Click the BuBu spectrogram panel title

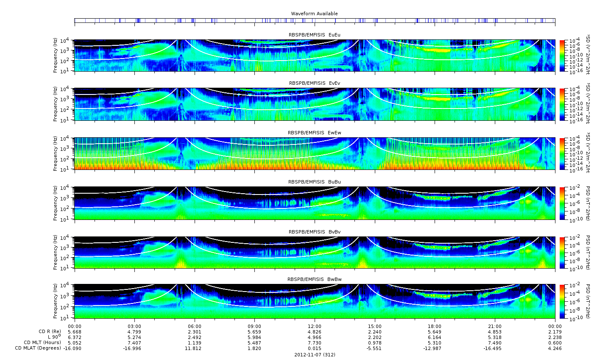[x=314, y=182]
